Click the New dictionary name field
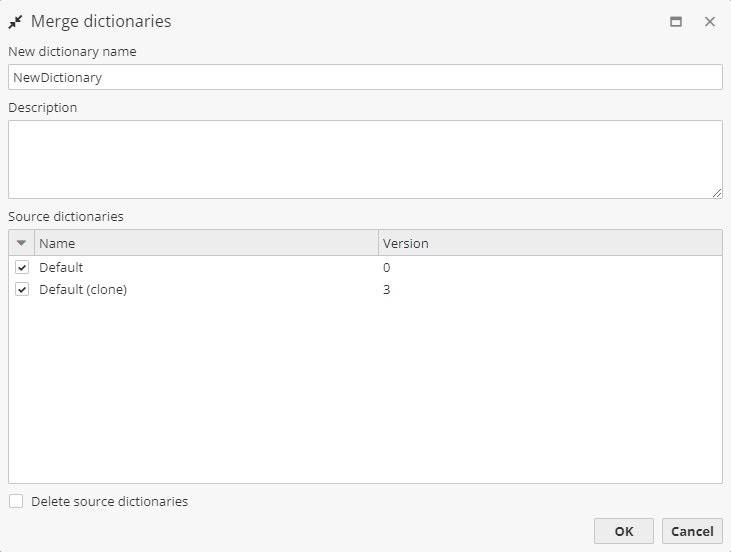Image resolution: width=731 pixels, height=552 pixels. coord(365,77)
